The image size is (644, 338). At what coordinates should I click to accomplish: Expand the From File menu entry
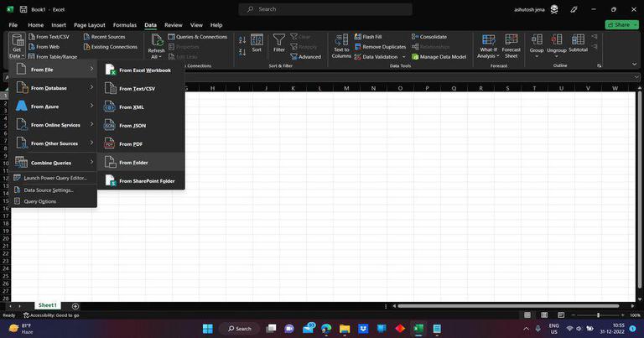click(x=54, y=70)
